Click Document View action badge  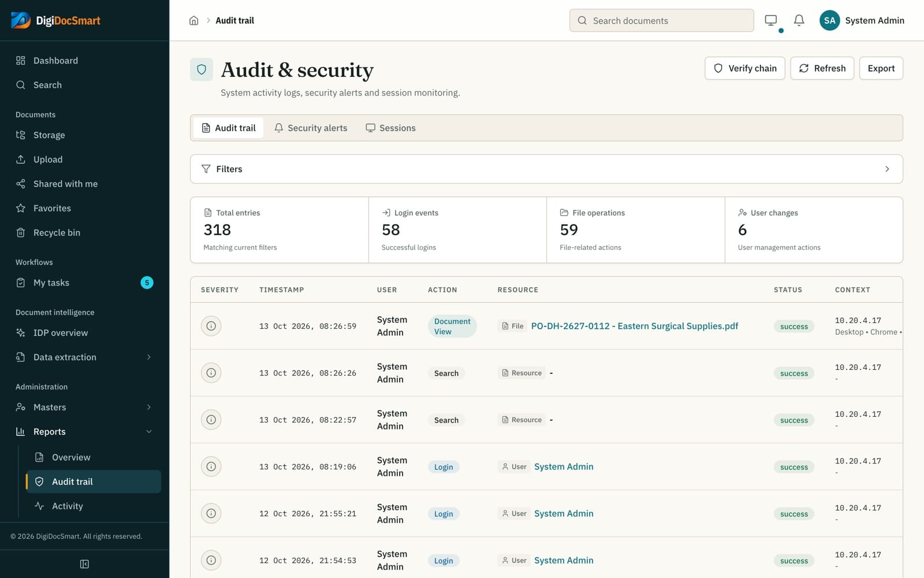click(x=452, y=327)
